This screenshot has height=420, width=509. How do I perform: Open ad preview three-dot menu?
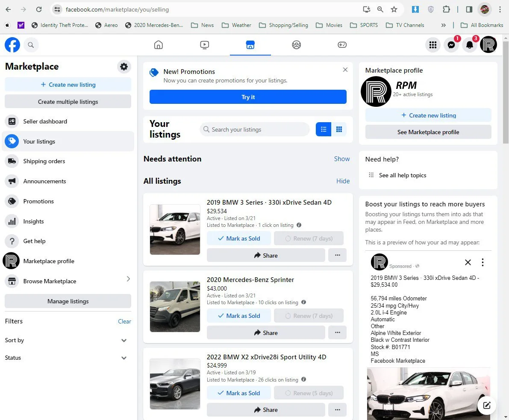tap(483, 262)
